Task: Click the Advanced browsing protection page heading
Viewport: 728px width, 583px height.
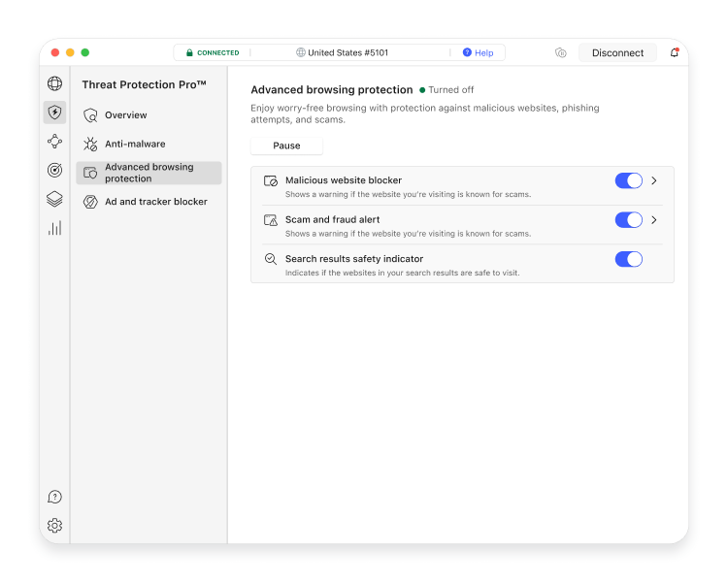Action: pyautogui.click(x=332, y=89)
